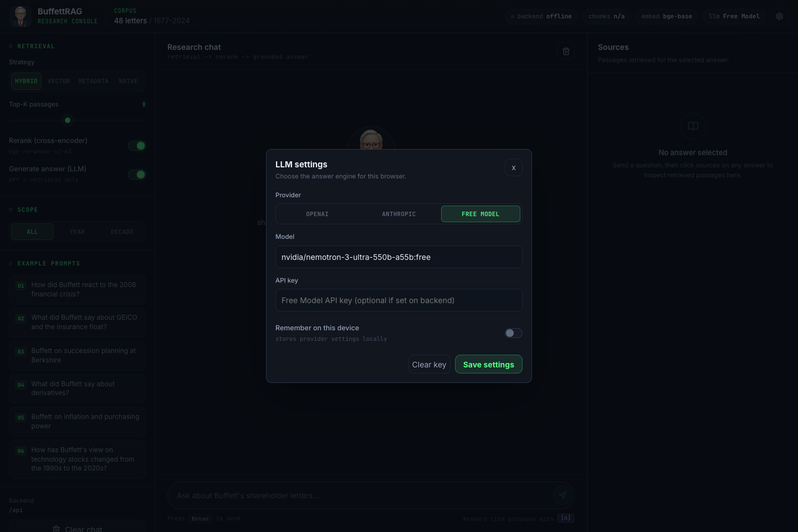
Task: Select OpenAI as provider
Action: (x=318, y=214)
